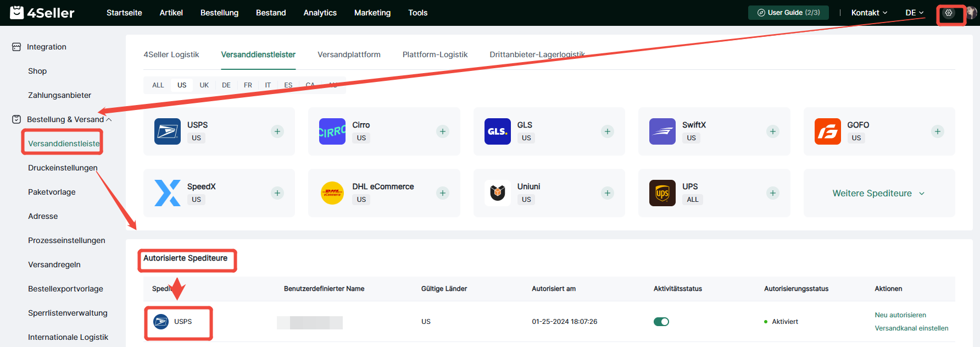Open Sperrlistenverwaltung in the sidebar

(x=68, y=313)
